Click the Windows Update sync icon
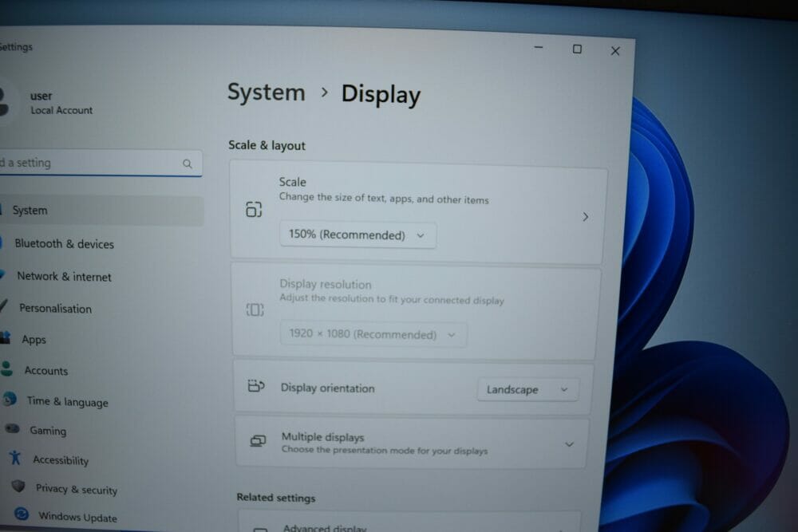The image size is (798, 532). click(x=22, y=514)
